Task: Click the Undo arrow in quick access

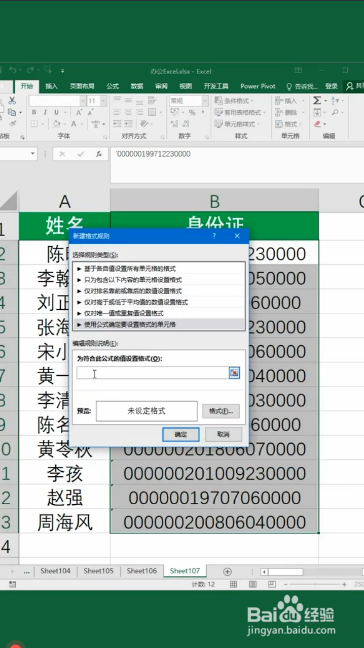Action: pos(13,70)
